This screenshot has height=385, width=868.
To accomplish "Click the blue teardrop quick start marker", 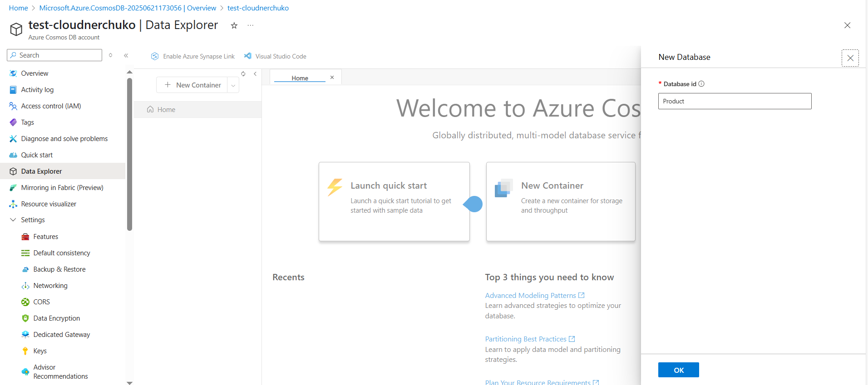I will (x=473, y=204).
